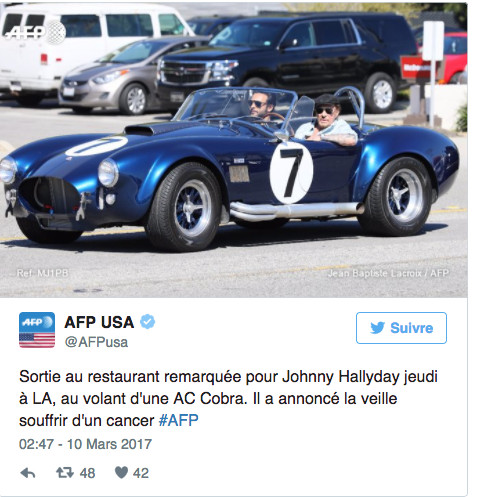Click the reply arrow icon
Image resolution: width=485 pixels, height=497 pixels.
pos(28,473)
